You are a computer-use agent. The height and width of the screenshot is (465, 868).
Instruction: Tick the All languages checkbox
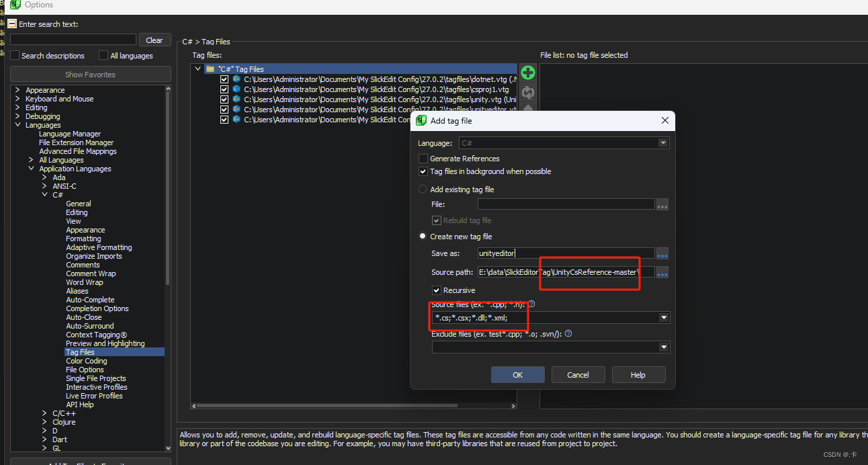click(x=103, y=56)
